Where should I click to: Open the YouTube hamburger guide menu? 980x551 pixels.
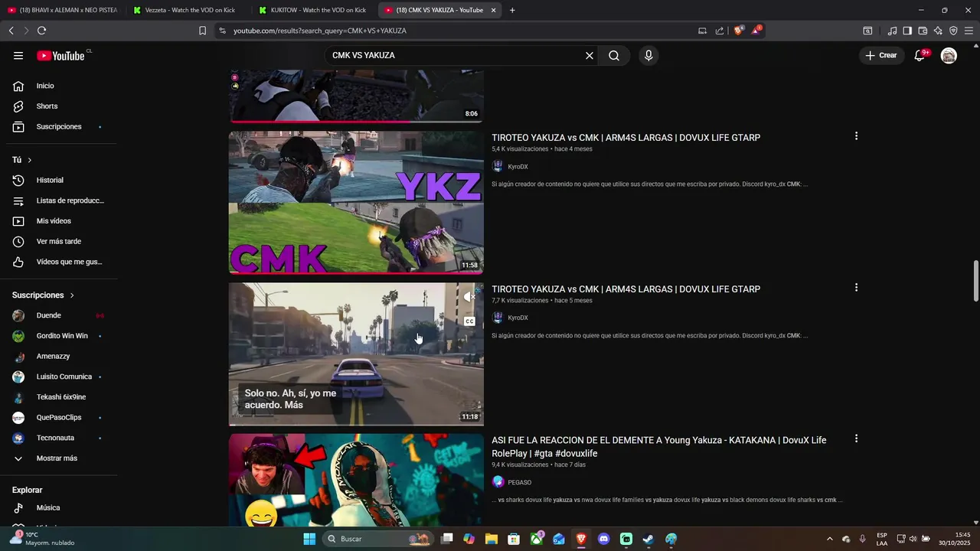point(18,55)
